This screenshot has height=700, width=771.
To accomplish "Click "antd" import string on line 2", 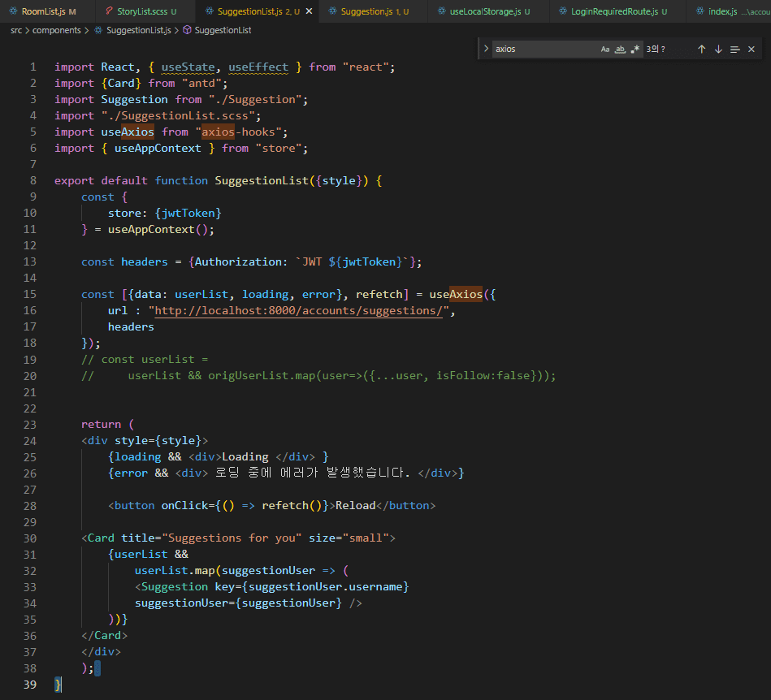I will pos(201,83).
